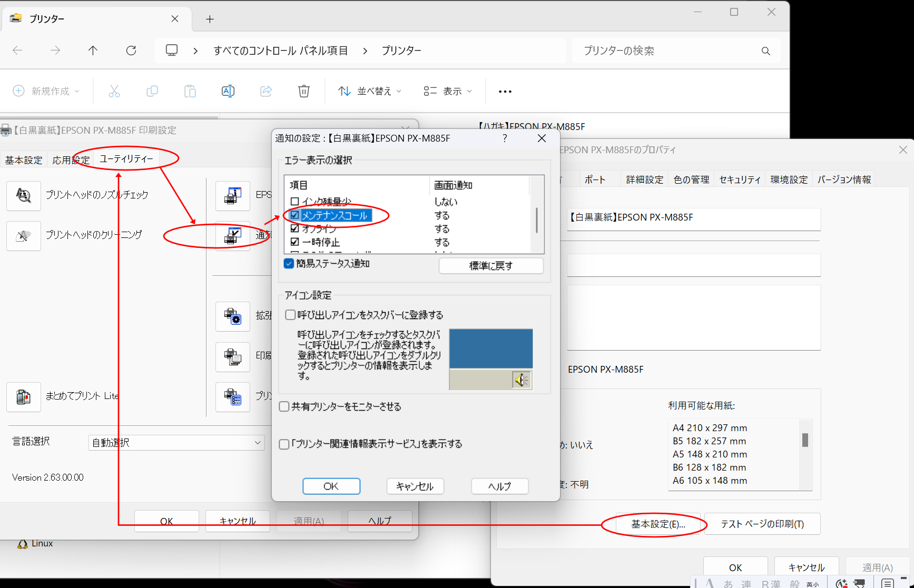Enable 呼び出しアイコンをタスクバーに登録する
Screen dimensions: 914x588
290,314
